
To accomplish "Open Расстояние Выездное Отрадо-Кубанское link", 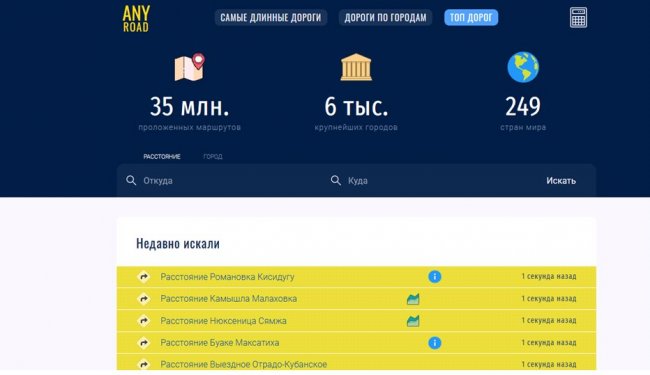I will (243, 364).
